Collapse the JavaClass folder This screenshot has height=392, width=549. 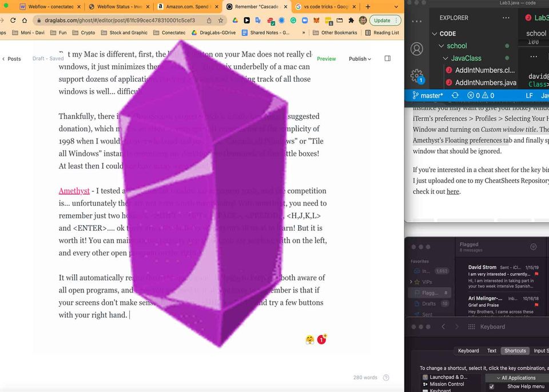pos(445,58)
